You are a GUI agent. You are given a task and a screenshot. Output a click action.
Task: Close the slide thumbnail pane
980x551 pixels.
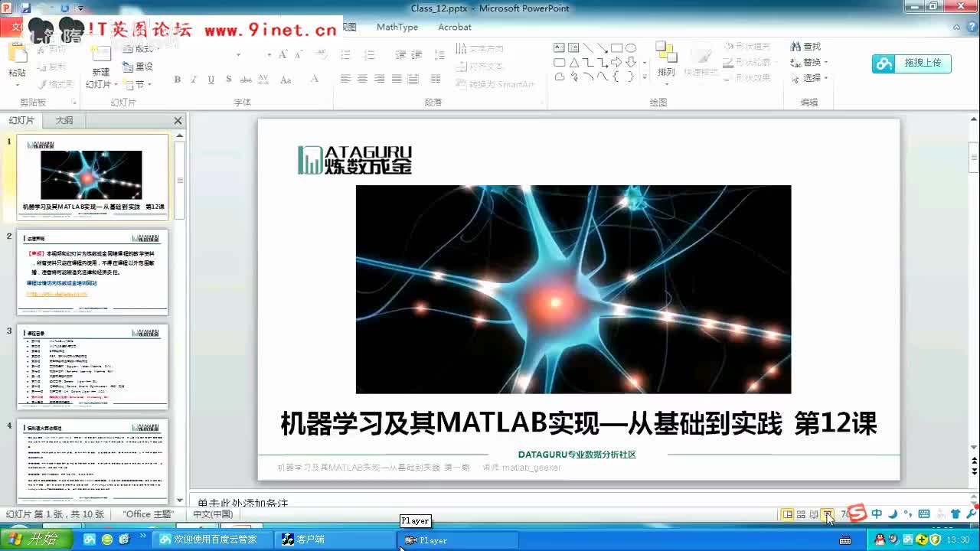pos(178,120)
